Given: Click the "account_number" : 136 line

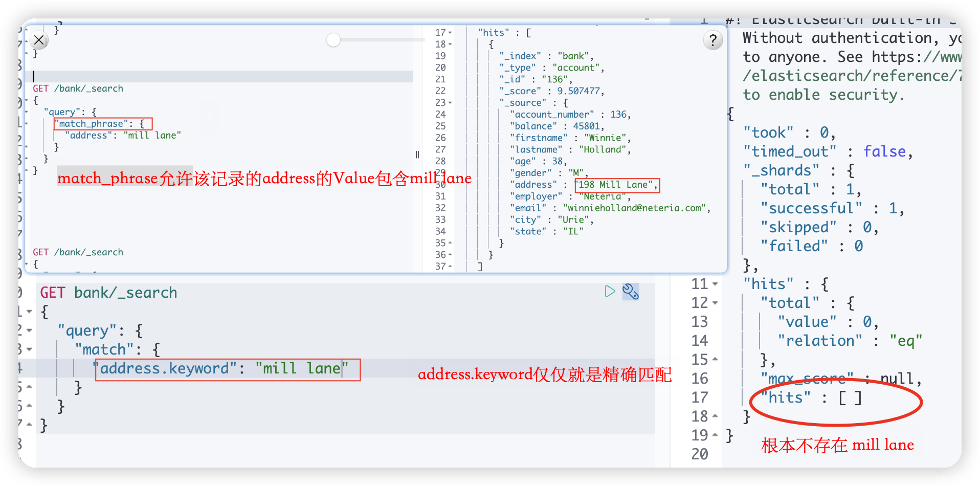Looking at the screenshot, I should coord(570,115).
